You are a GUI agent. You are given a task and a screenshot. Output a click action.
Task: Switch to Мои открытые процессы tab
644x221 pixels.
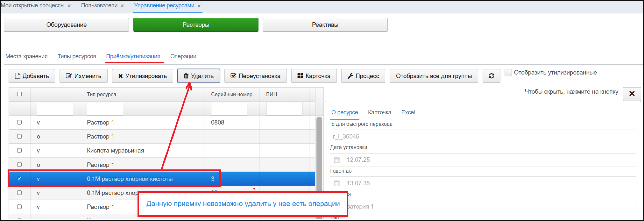(x=33, y=6)
